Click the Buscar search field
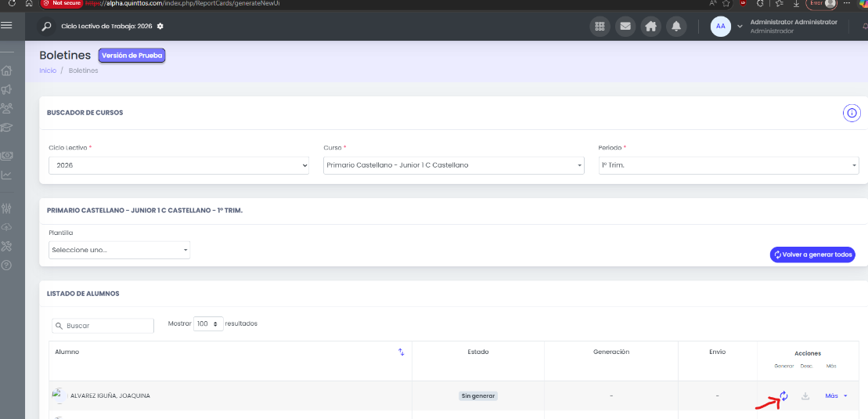Viewport: 868px width, 419px height. pos(103,326)
